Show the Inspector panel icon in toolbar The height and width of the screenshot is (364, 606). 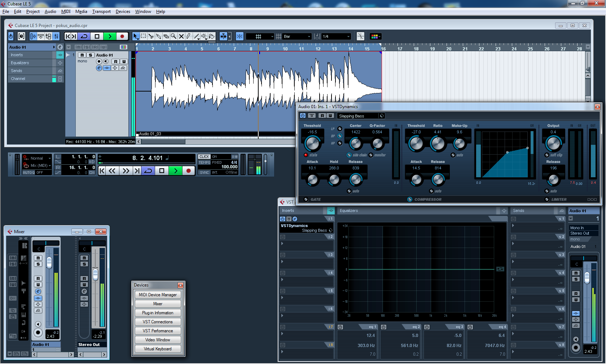click(33, 36)
